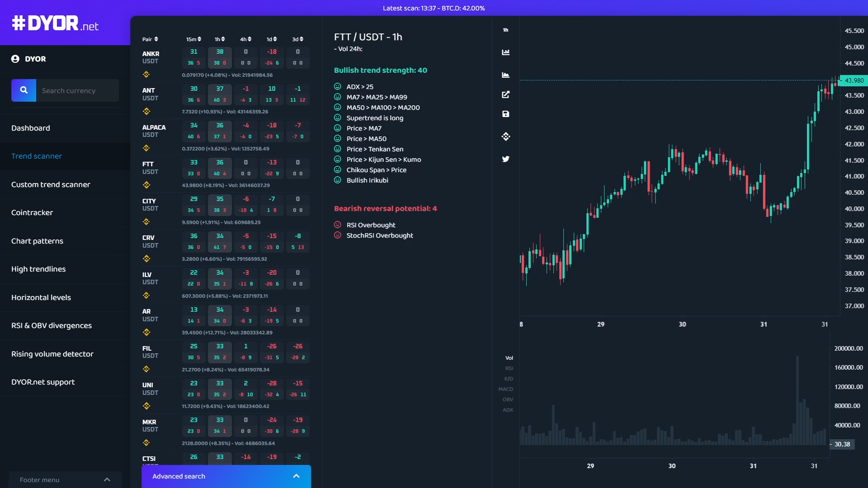Open the Trend scanner page
This screenshot has width=868, height=488.
coord(65,156)
